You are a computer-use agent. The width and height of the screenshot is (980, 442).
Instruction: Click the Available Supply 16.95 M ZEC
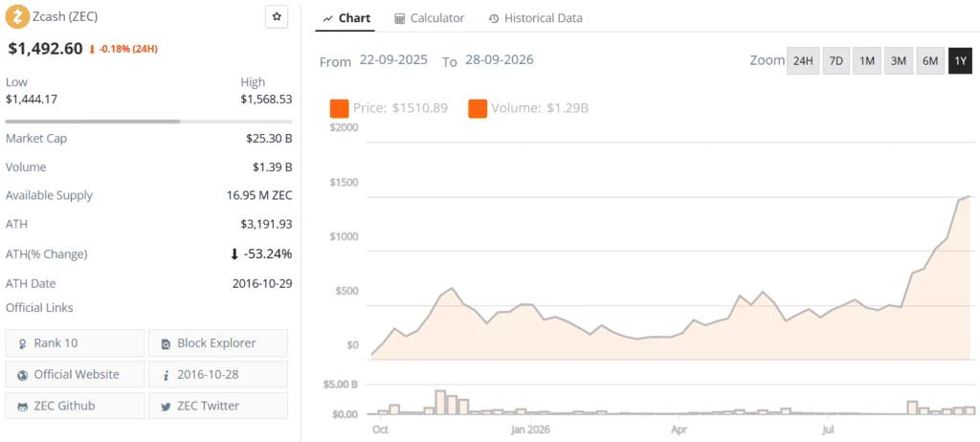pyautogui.click(x=259, y=195)
